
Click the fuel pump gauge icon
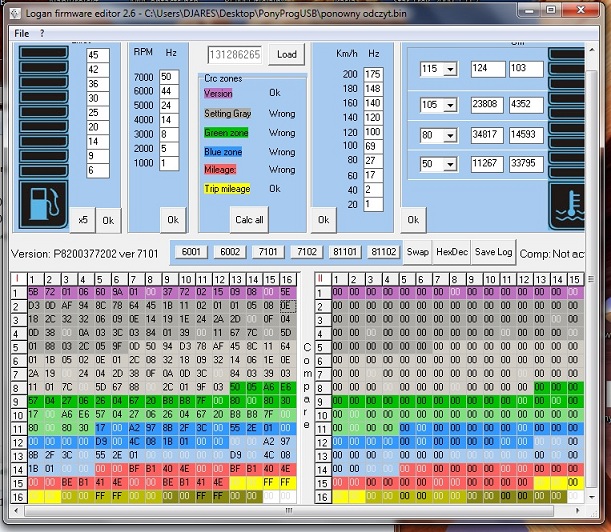[x=44, y=205]
